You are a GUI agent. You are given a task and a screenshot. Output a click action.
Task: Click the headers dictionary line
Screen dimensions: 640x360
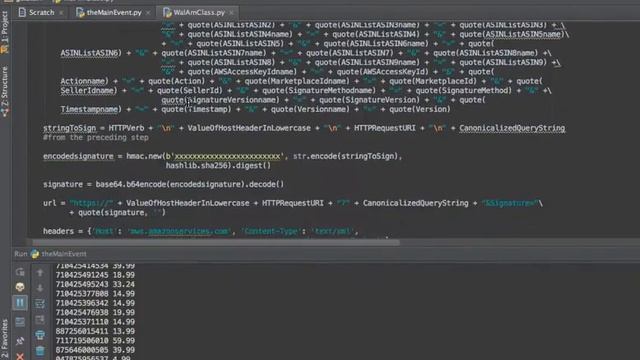click(200, 231)
